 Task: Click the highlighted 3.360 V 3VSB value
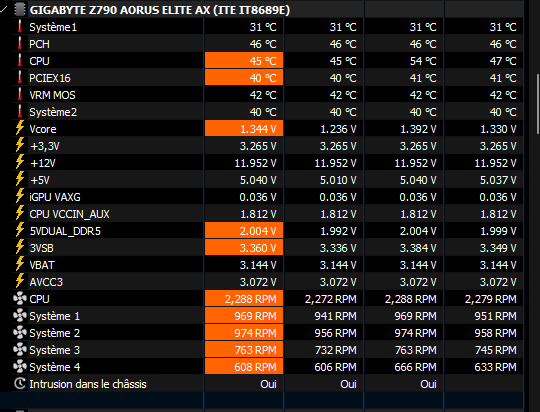[x=244, y=248]
